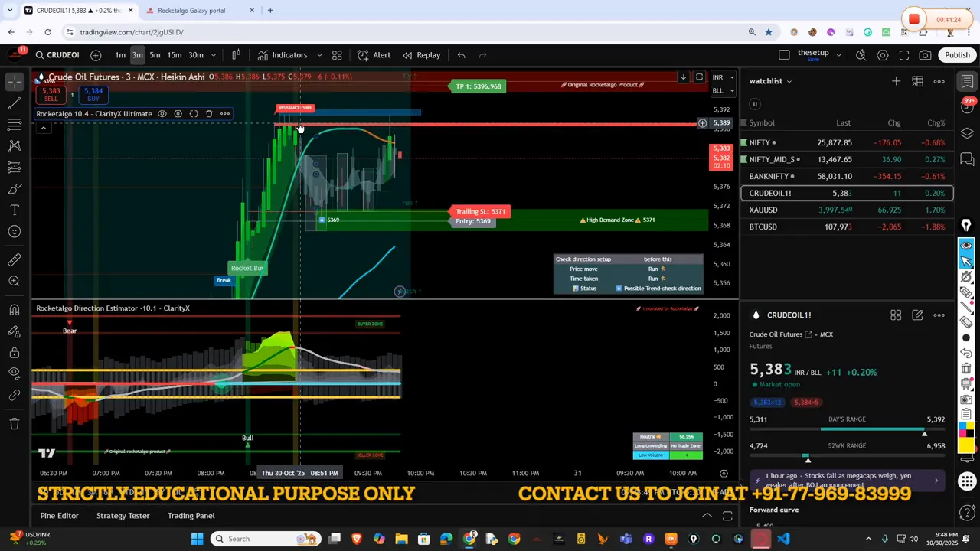Open the emoji/stickers drawing tool
The height and width of the screenshot is (551, 980).
(x=14, y=230)
